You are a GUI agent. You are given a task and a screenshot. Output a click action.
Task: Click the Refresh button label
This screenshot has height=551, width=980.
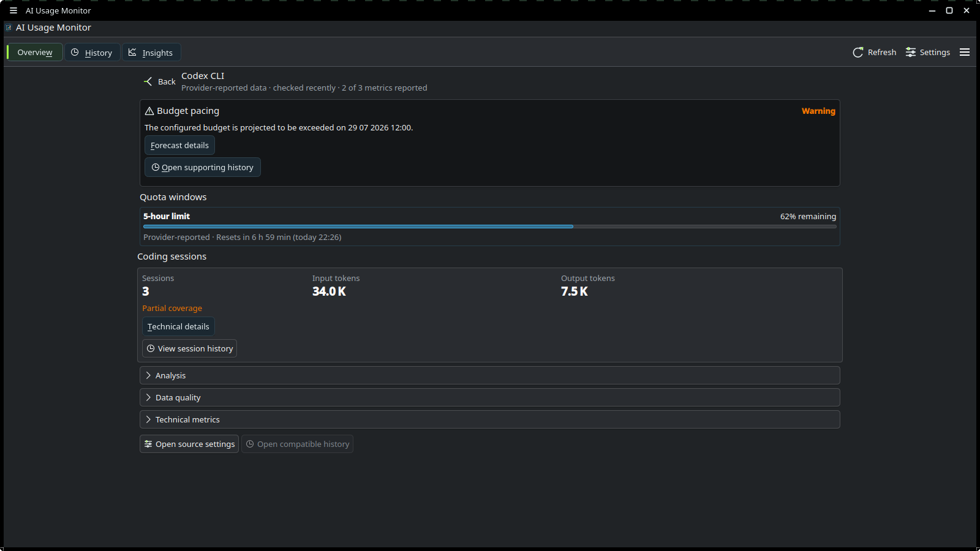coord(882,53)
